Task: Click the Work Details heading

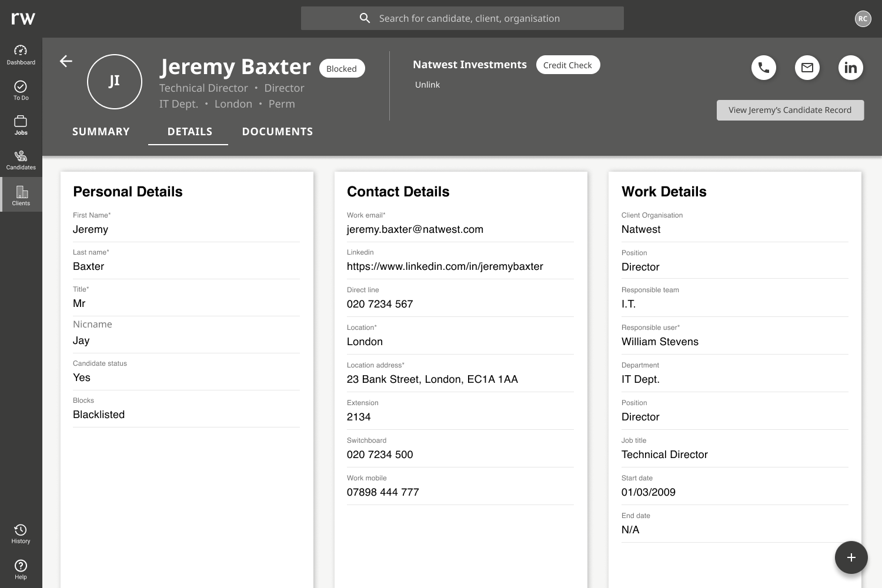Action: pos(664,192)
